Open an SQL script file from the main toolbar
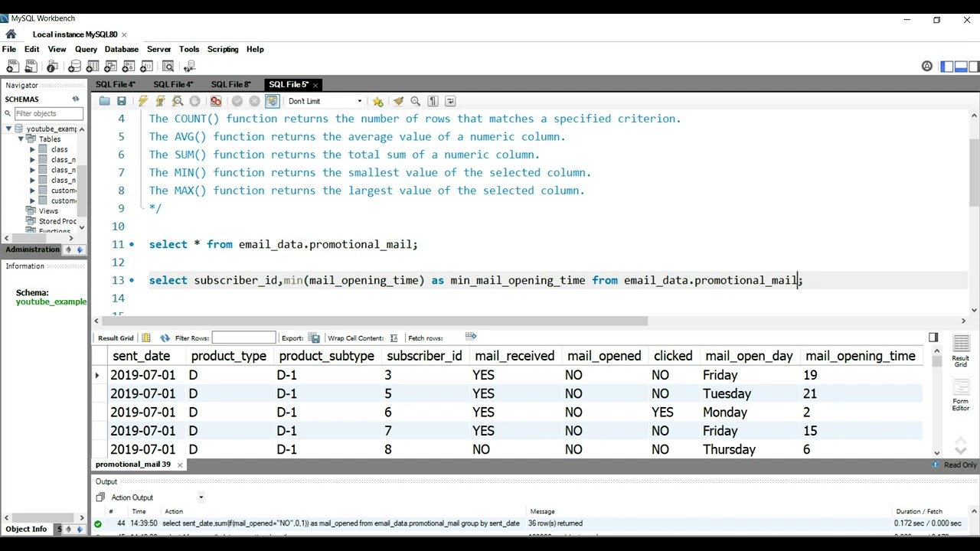 coord(31,67)
